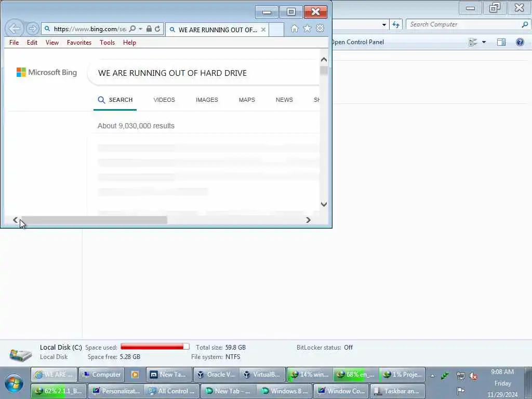Switch to Taskbar an... taskbar button
This screenshot has height=399, width=532.
[397, 391]
